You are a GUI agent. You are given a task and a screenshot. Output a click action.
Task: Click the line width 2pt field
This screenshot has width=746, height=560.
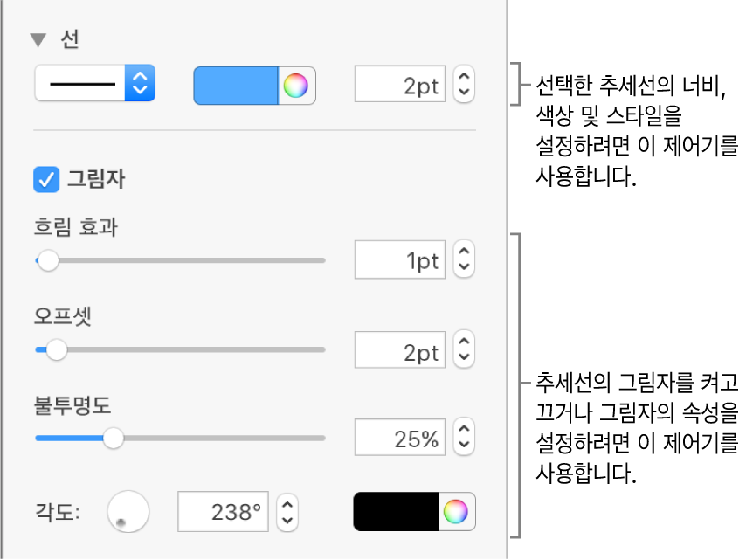click(x=401, y=85)
